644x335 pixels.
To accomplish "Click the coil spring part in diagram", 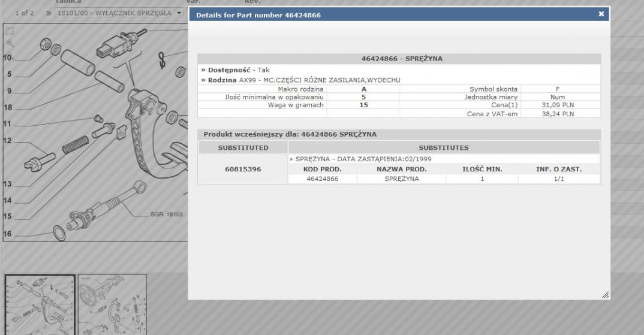I will point(76,144).
